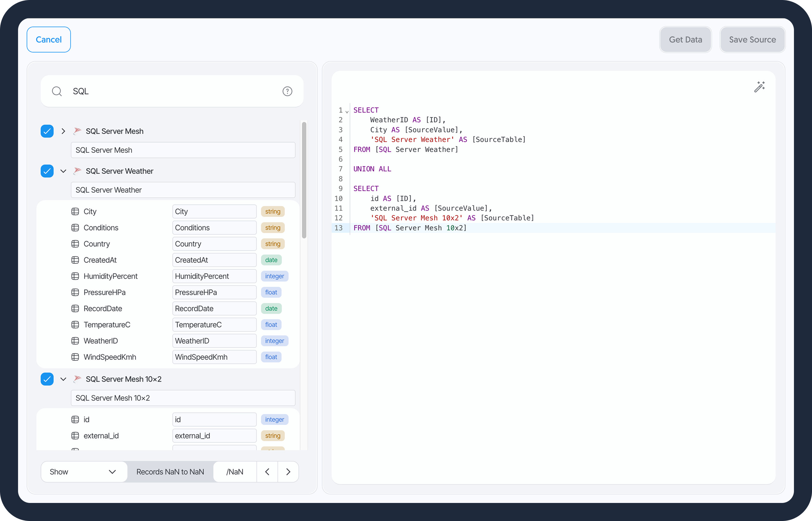Edit the external_id alias input field
Image resolution: width=812 pixels, height=521 pixels.
pyautogui.click(x=214, y=436)
